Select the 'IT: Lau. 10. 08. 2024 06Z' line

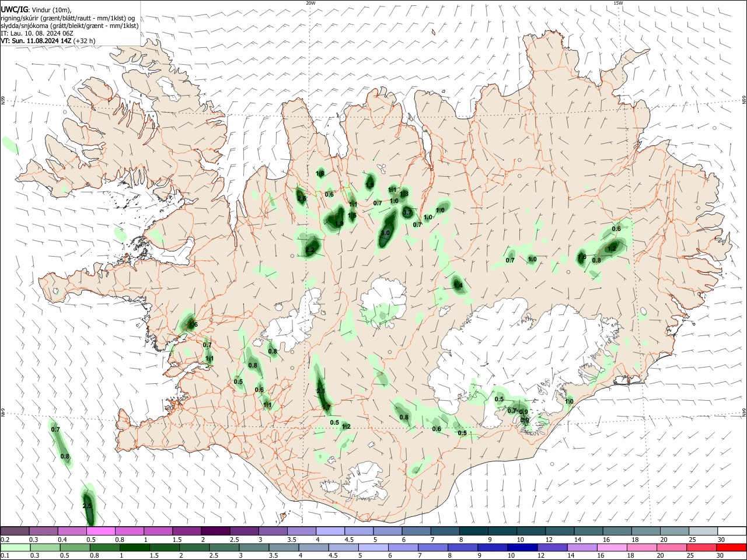tap(37, 33)
